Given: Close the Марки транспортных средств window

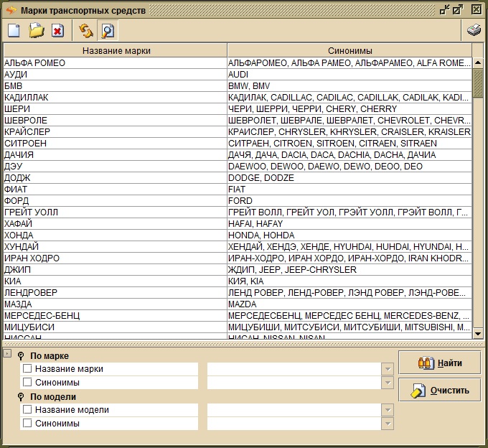Looking at the screenshot, I should pyautogui.click(x=477, y=9).
